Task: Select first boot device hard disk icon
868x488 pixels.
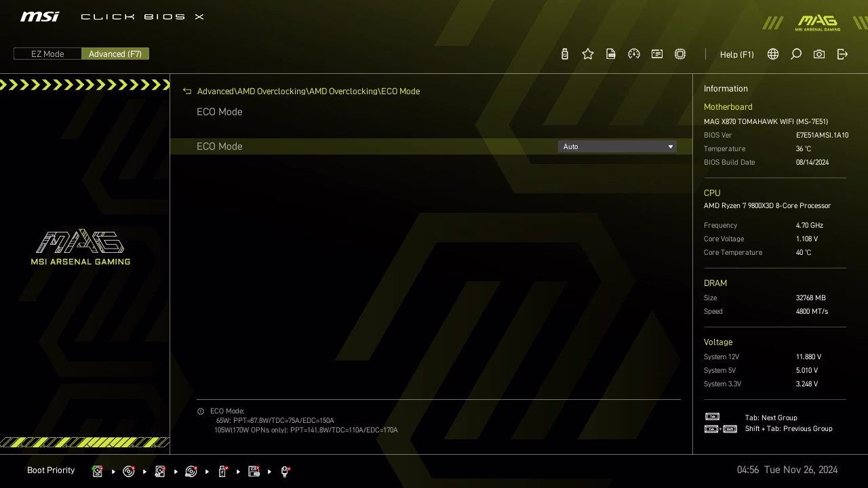Action: pyautogui.click(x=98, y=471)
